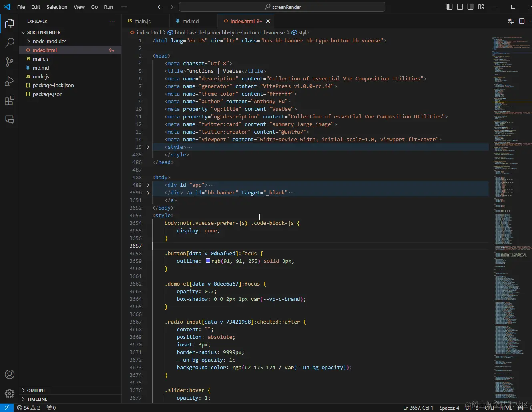Expand the node_modules folder
Screen dimensions: 532x412
click(49, 41)
